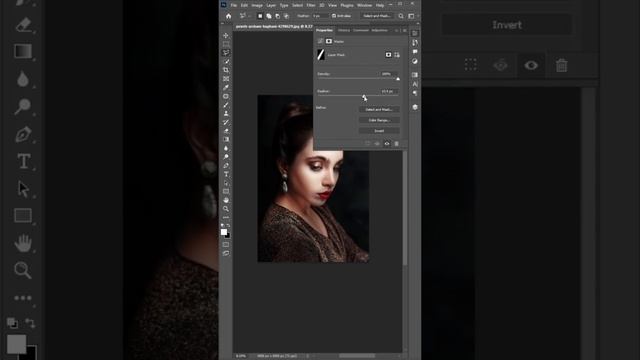The width and height of the screenshot is (640, 360).
Task: Select the Move tool in Photoshop toolbar
Action: click(x=226, y=36)
